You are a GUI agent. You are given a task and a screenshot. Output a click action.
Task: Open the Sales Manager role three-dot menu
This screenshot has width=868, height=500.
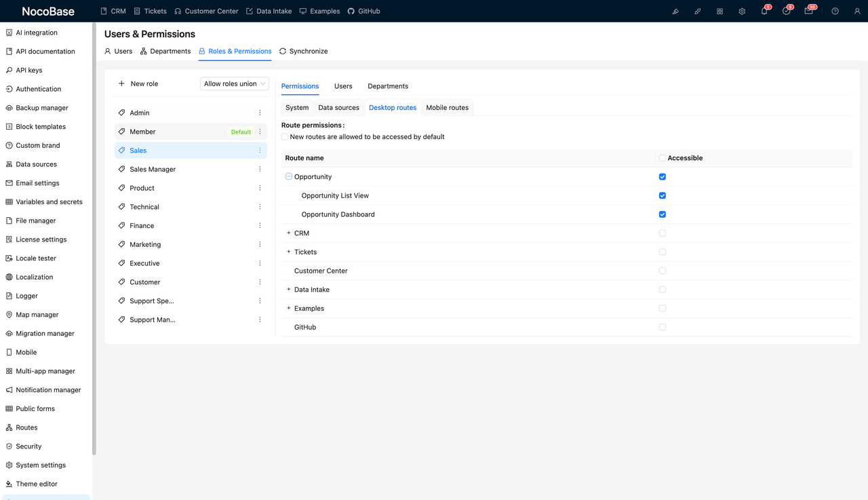tap(260, 169)
